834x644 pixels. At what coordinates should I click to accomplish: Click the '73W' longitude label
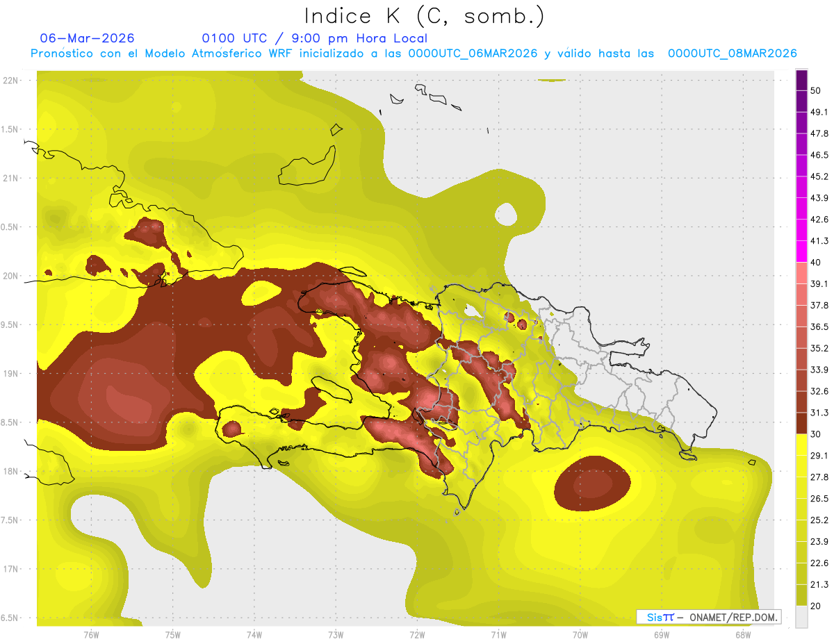(336, 635)
